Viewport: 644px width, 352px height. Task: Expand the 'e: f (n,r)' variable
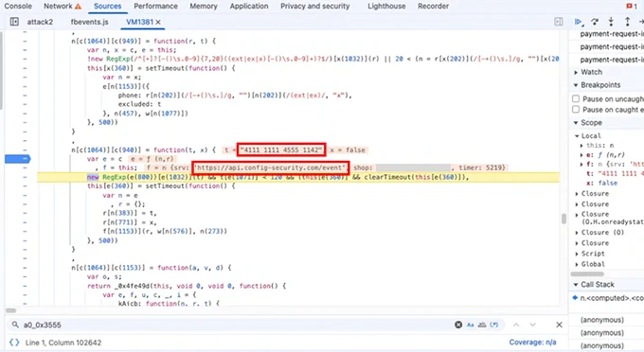(x=581, y=155)
